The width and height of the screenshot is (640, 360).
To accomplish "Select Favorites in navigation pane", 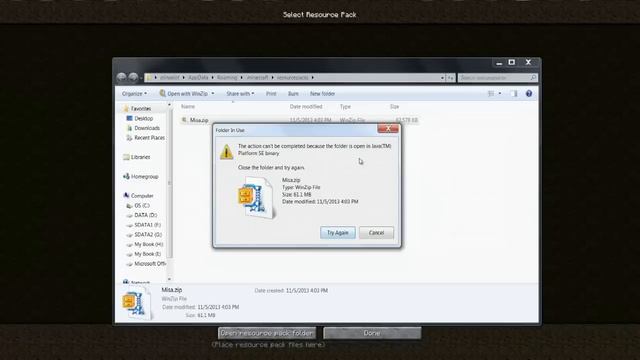I will pos(141,109).
